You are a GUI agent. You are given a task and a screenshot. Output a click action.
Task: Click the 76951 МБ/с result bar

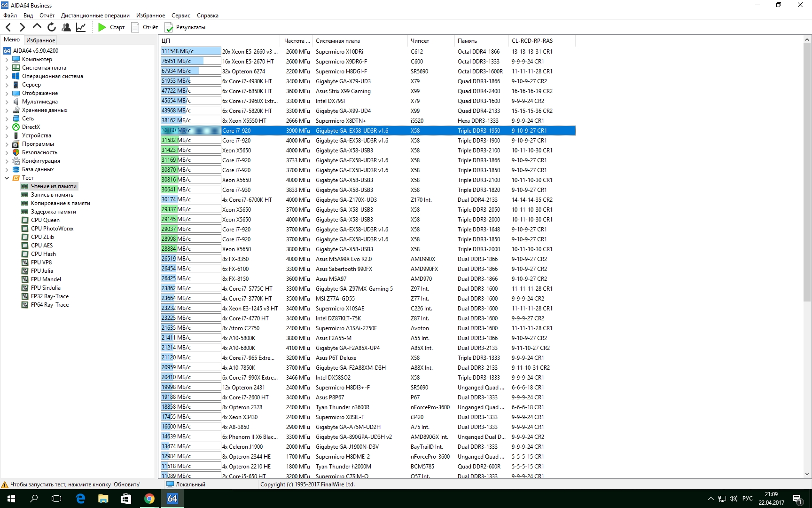click(191, 61)
